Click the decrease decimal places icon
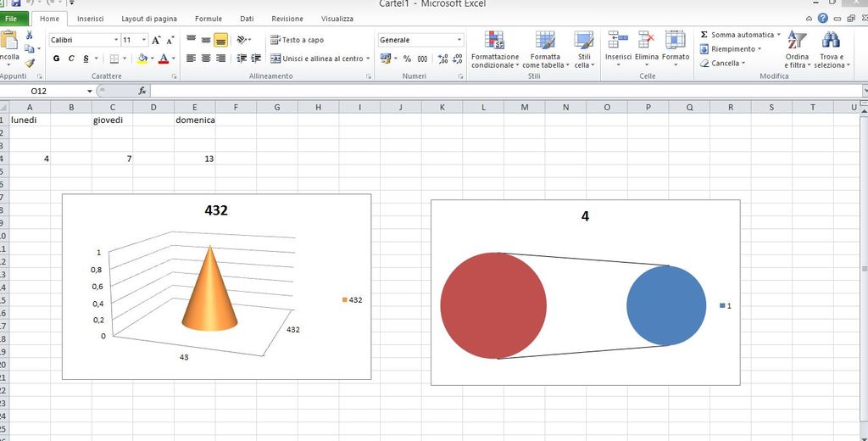 point(457,59)
